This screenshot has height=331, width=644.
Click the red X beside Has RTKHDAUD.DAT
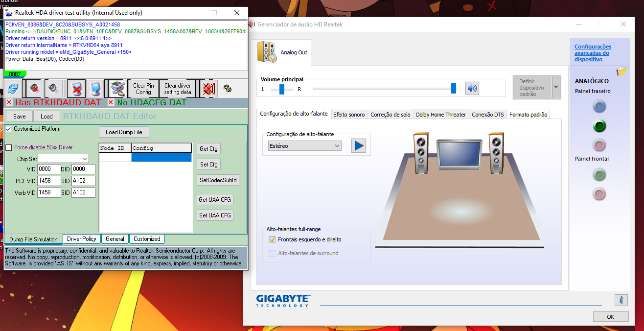(9, 102)
